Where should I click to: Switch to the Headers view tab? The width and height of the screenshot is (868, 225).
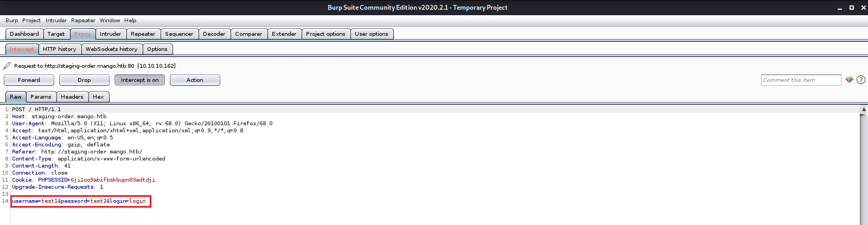click(72, 97)
